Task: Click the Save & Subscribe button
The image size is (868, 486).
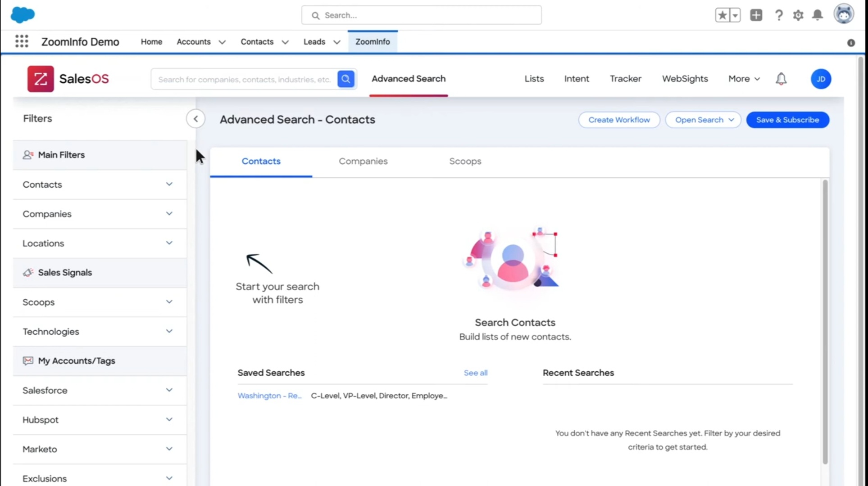Action: point(787,120)
